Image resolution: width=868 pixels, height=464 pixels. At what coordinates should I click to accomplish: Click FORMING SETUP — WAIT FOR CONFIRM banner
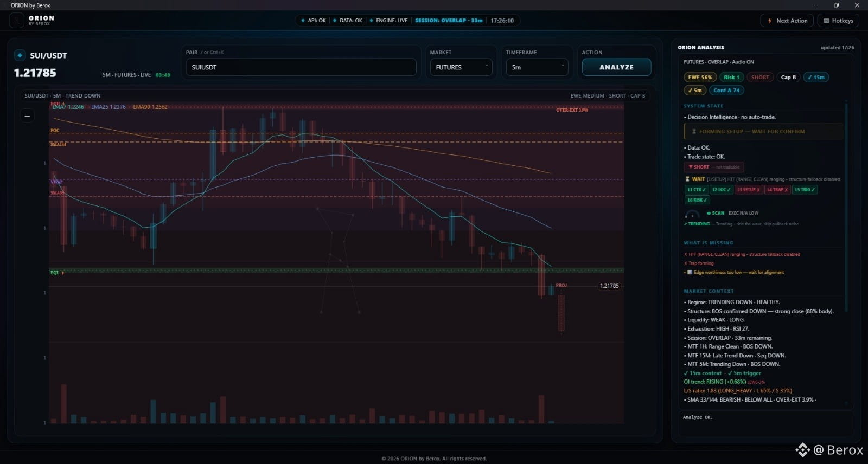coord(764,132)
